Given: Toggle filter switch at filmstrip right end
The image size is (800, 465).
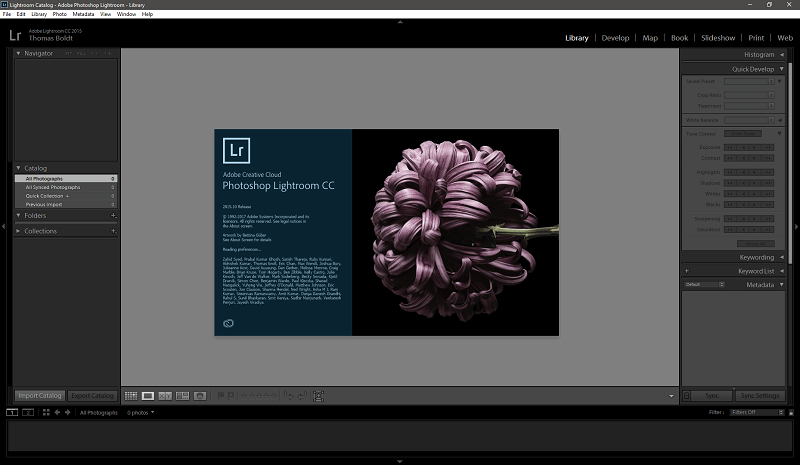Looking at the screenshot, I should pos(791,412).
